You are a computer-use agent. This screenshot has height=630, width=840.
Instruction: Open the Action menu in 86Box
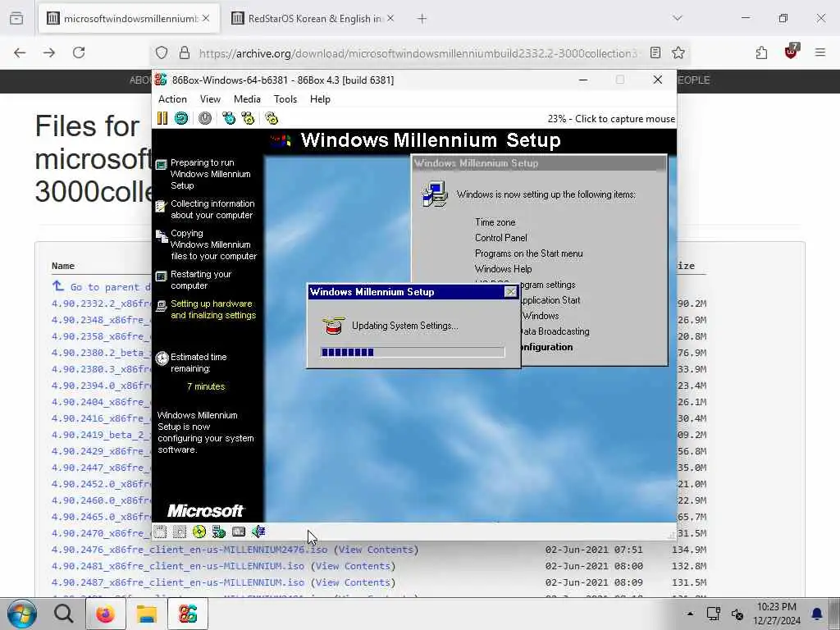pyautogui.click(x=172, y=99)
